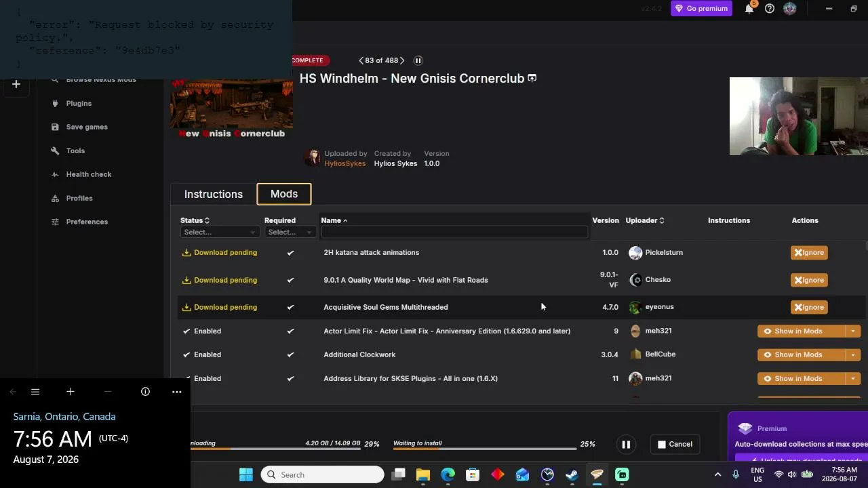The image size is (868, 488).
Task: Open the clock widget more options ellipsis
Action: (x=177, y=392)
